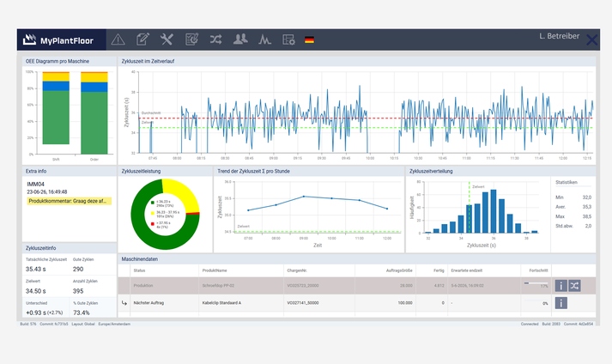Click the 34.50 s Zielwert value
612x364 pixels.
click(36, 291)
